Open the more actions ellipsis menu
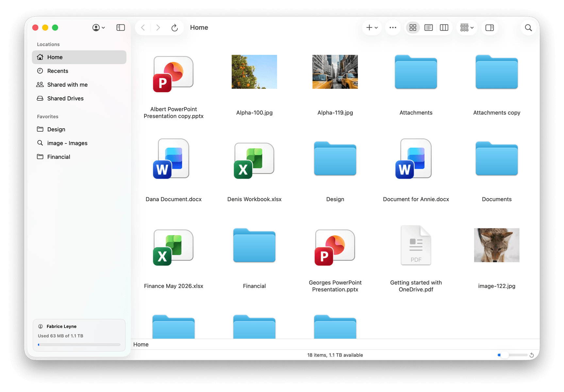This screenshot has height=392, width=564. pos(393,28)
